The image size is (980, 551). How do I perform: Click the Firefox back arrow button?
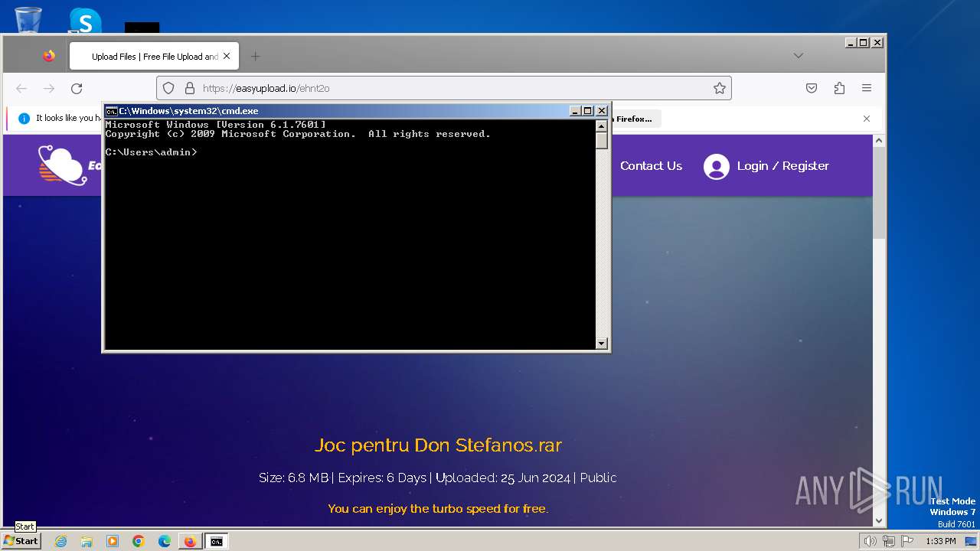coord(21,89)
